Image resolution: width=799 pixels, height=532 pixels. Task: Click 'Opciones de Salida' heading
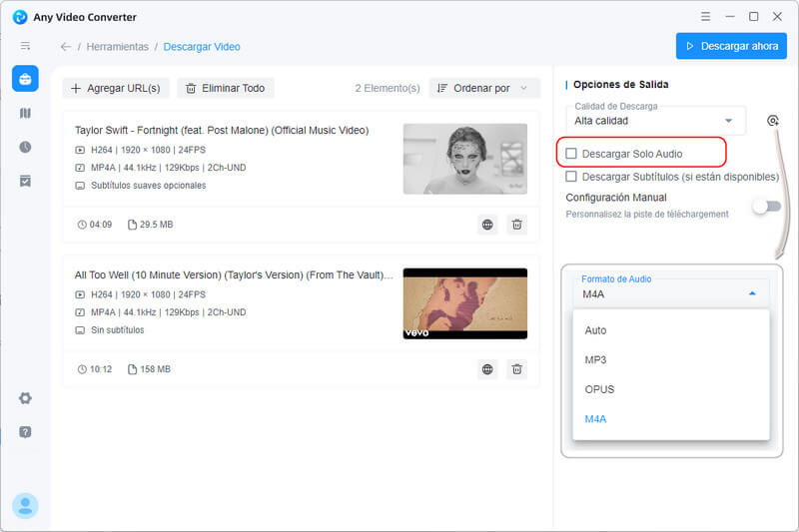620,85
